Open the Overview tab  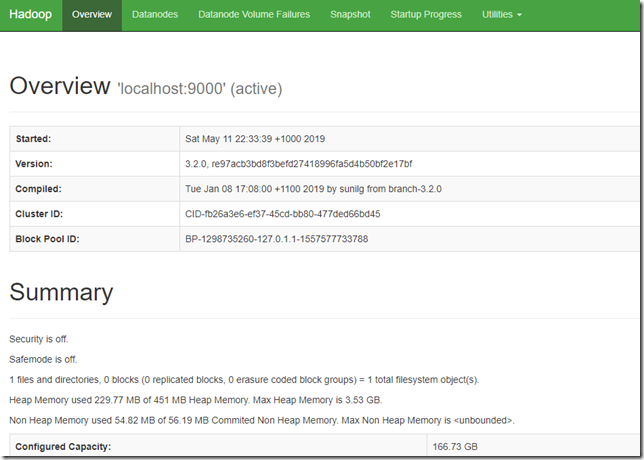(x=92, y=15)
